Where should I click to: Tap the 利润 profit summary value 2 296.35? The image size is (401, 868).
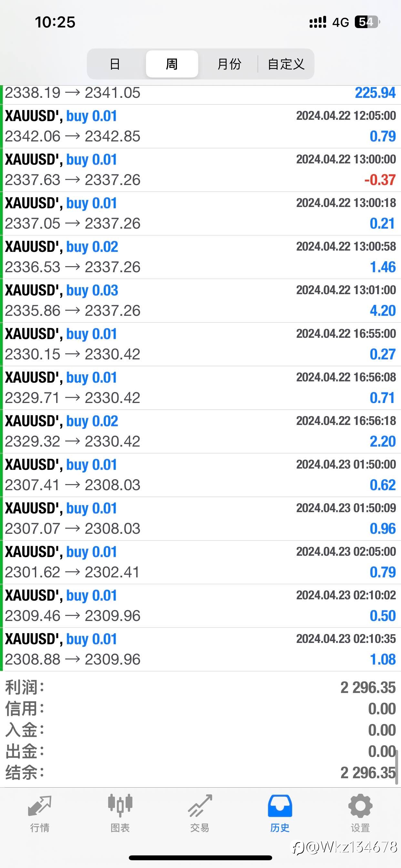(368, 687)
